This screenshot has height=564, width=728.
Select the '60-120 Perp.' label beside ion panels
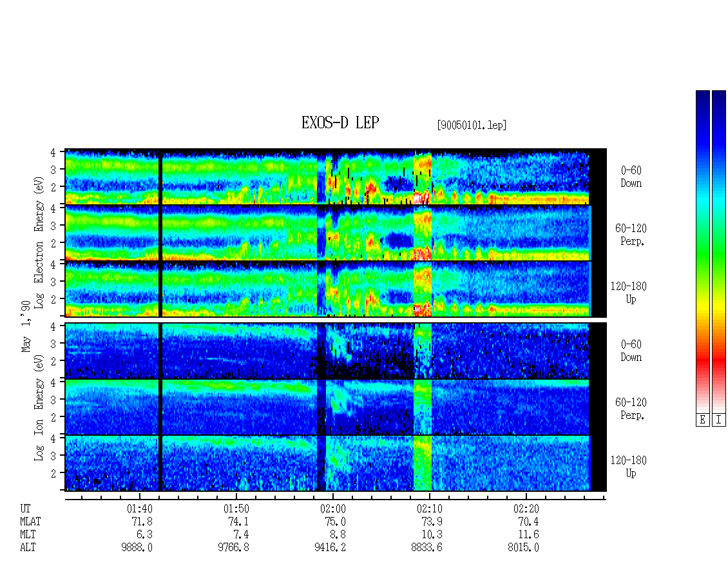[x=631, y=409]
